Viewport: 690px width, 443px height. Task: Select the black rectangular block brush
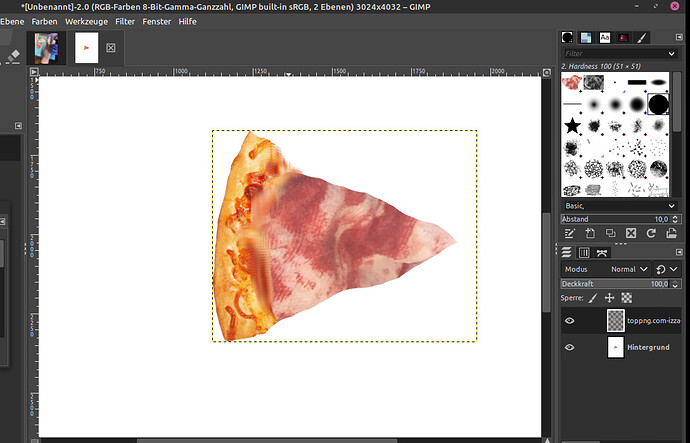pyautogui.click(x=637, y=82)
